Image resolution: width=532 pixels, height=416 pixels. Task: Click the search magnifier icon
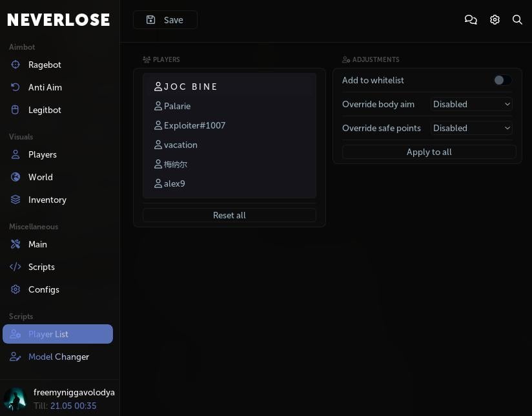[517, 19]
